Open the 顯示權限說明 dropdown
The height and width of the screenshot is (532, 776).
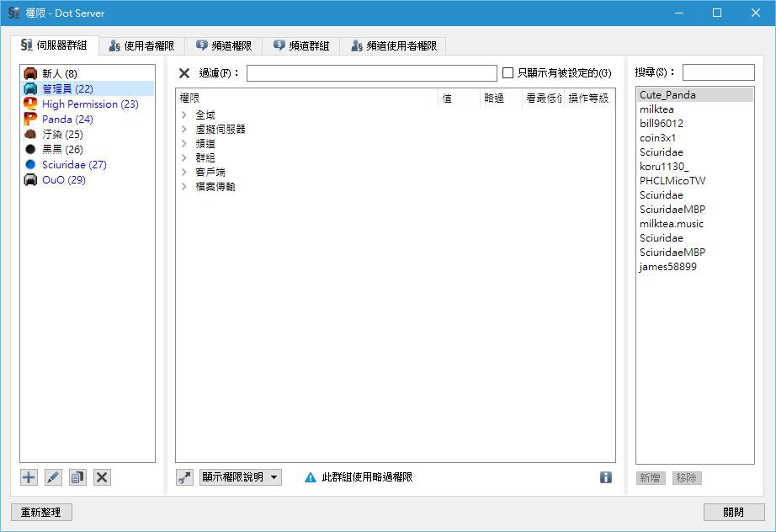(240, 477)
